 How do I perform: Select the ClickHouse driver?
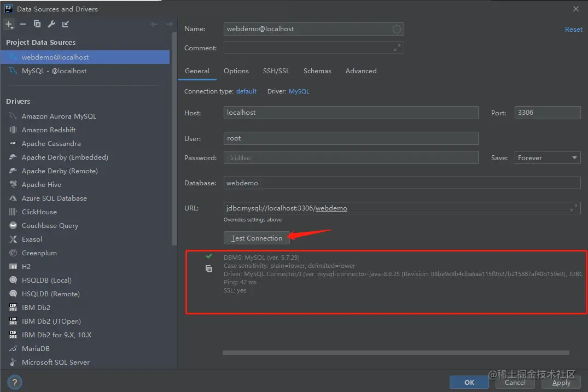point(39,212)
